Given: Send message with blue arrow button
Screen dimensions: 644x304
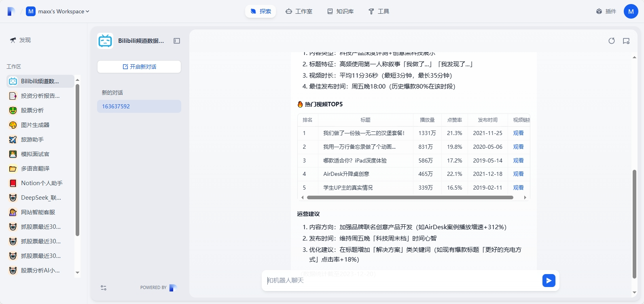Looking at the screenshot, I should pos(549,281).
